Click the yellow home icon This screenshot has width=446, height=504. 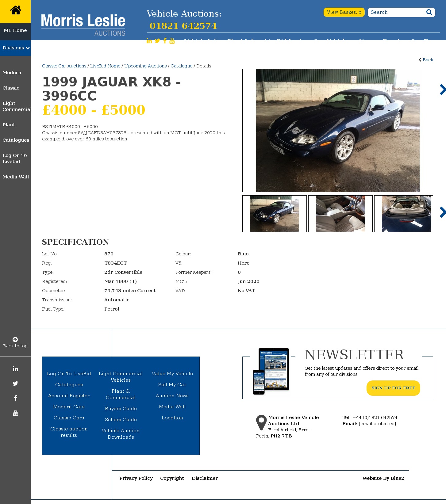tap(15, 10)
